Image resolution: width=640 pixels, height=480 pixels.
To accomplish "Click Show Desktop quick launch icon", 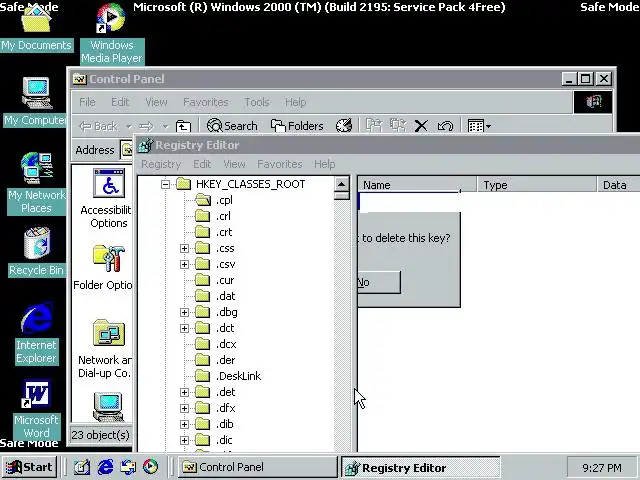I will click(82, 467).
